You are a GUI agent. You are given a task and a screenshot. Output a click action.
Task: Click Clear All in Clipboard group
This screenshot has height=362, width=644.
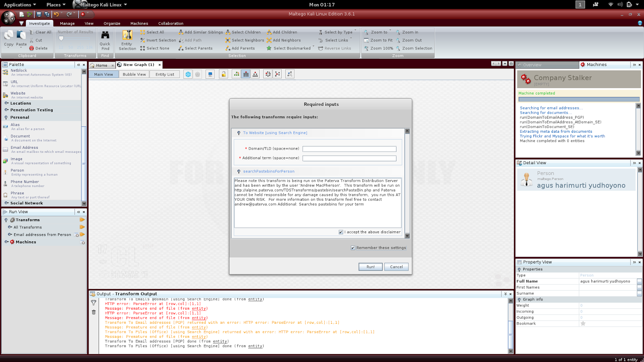[x=40, y=32]
